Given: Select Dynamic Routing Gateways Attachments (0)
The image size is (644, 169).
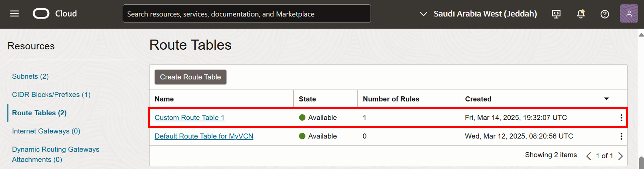Looking at the screenshot, I should (x=56, y=154).
